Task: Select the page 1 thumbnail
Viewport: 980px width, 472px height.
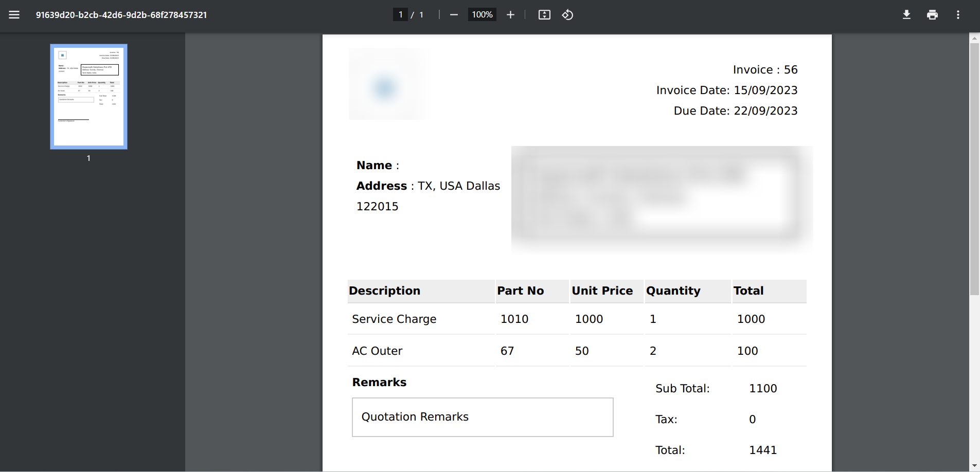Action: tap(88, 97)
